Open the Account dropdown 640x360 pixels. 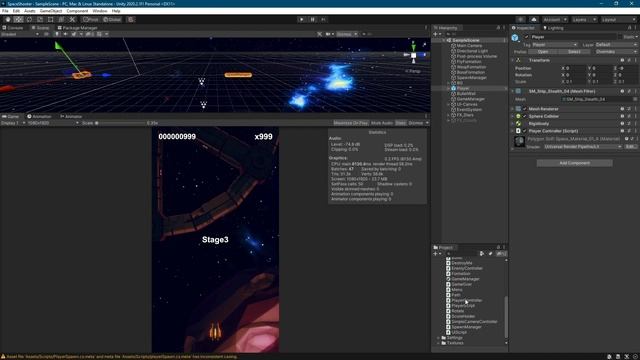click(554, 19)
